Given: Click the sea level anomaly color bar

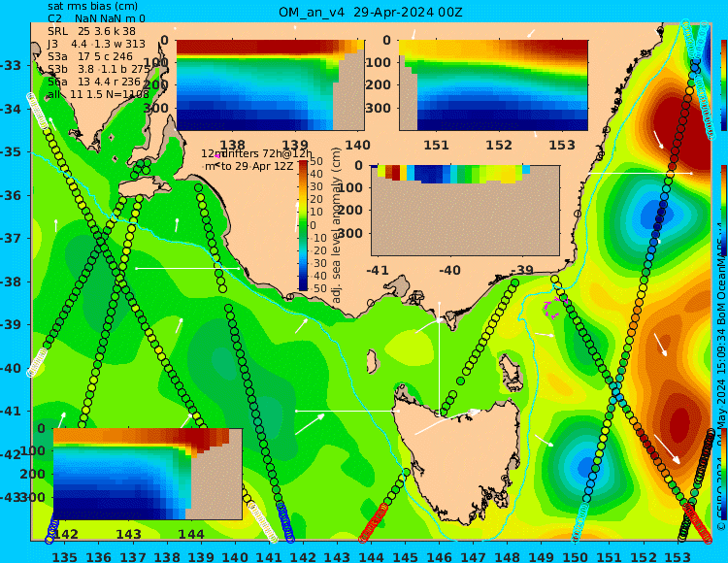Looking at the screenshot, I should [303, 225].
